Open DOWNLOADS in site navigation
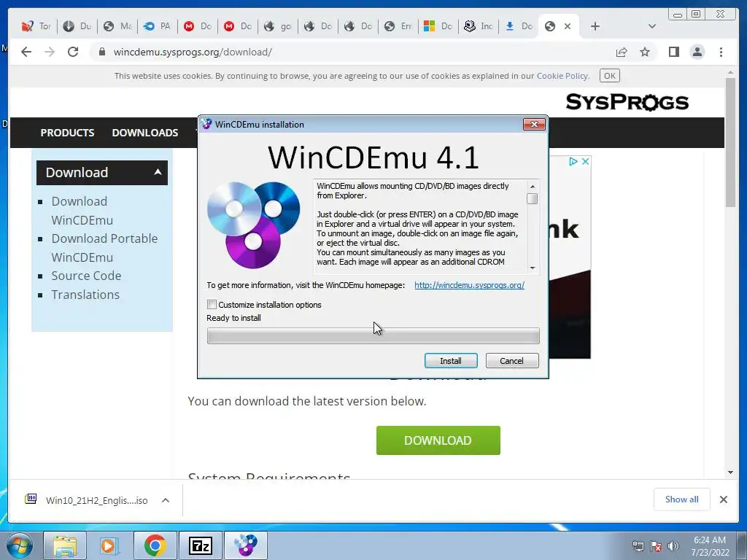 click(145, 133)
